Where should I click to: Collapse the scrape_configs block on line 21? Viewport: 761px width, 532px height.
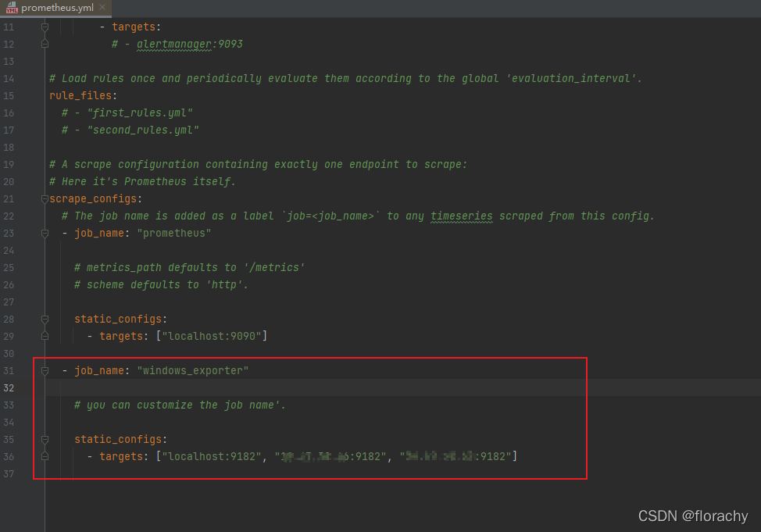[45, 198]
